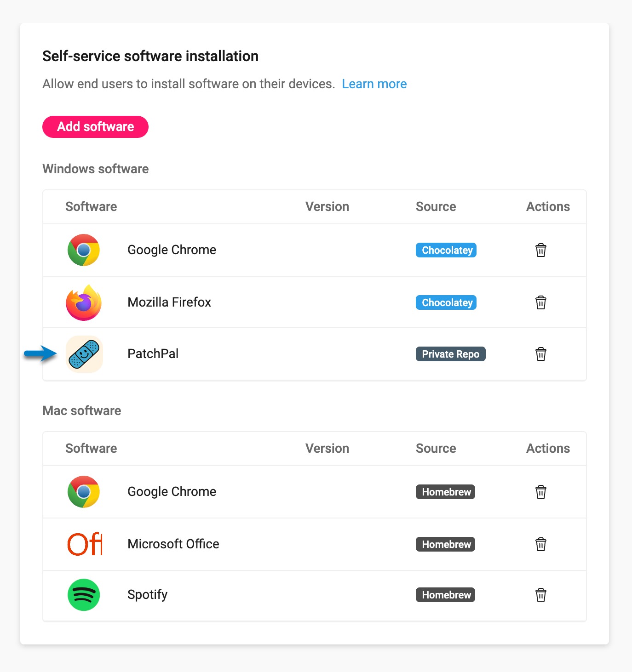Image resolution: width=632 pixels, height=672 pixels.
Task: Select the PatchPal name text
Action: point(153,353)
